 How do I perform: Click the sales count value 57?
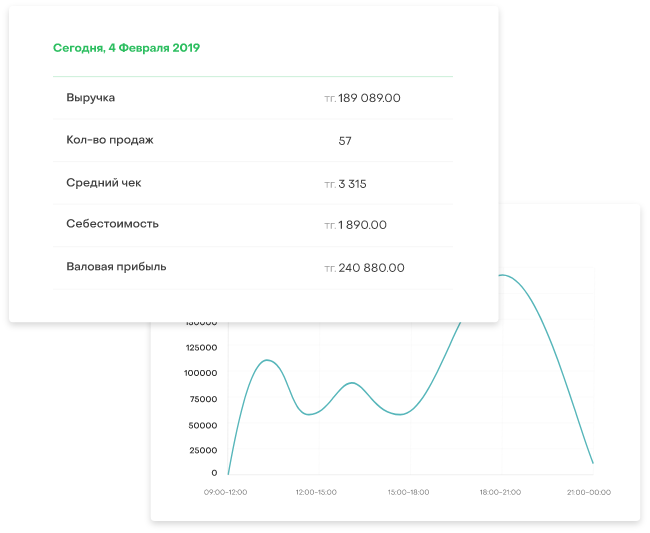(345, 141)
